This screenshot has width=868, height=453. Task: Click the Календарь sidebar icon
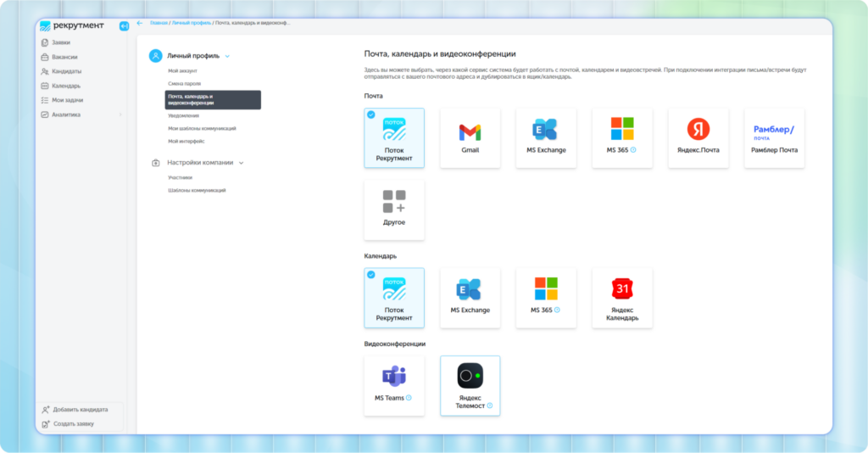pyautogui.click(x=45, y=86)
